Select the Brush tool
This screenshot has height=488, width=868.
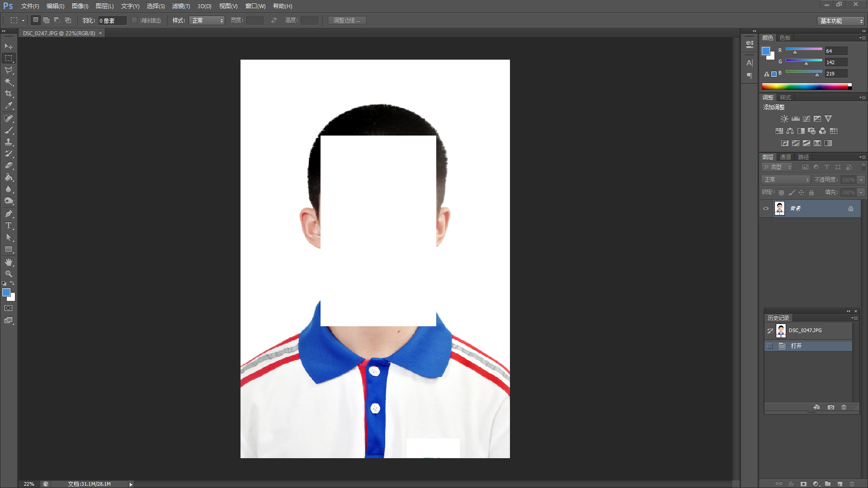tap(9, 130)
